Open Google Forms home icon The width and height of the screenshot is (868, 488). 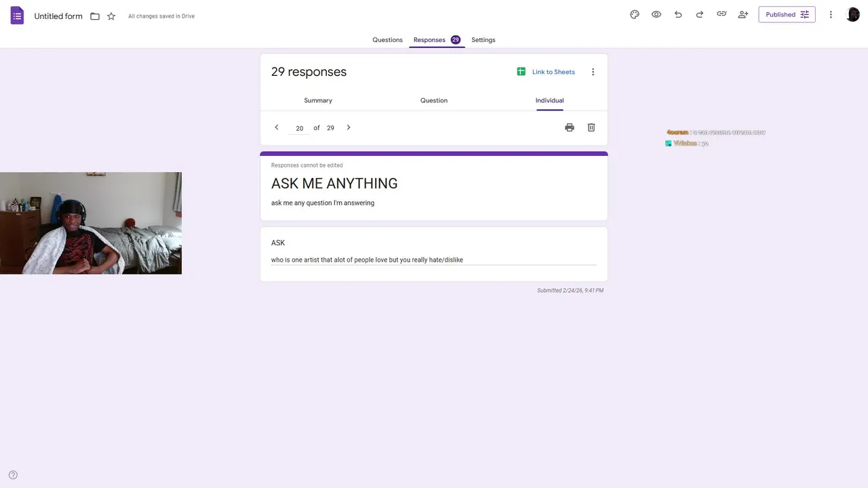tap(17, 15)
